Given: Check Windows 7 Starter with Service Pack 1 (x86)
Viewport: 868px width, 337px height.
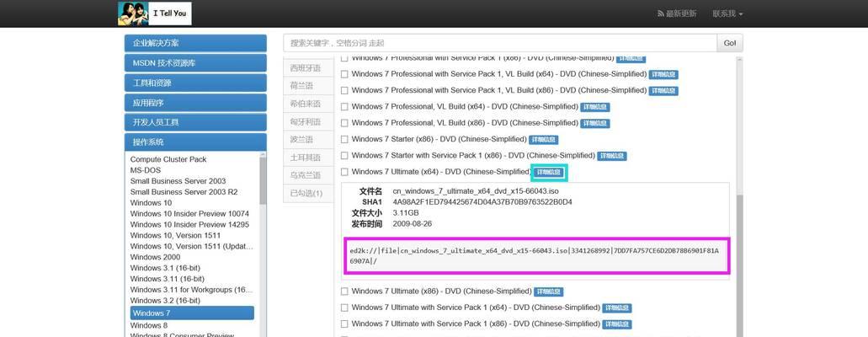Looking at the screenshot, I should pyautogui.click(x=344, y=156).
